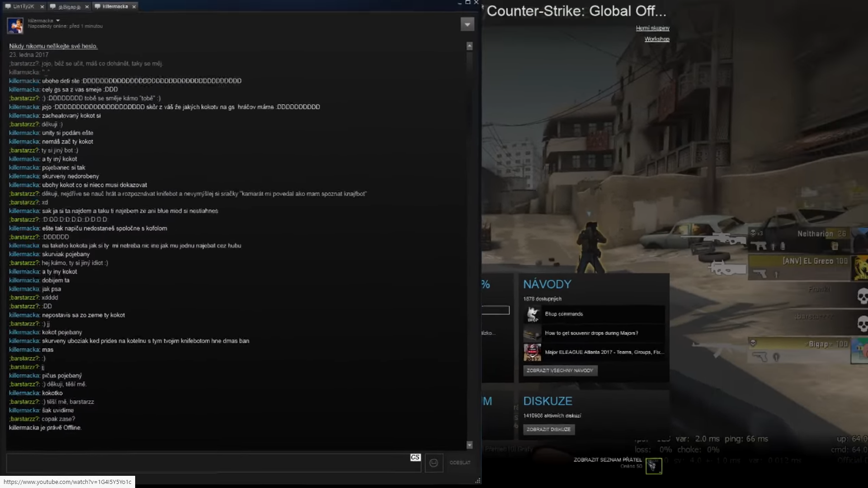The image size is (868, 488).
Task: Open the emoticon picker in chat
Action: point(434,463)
